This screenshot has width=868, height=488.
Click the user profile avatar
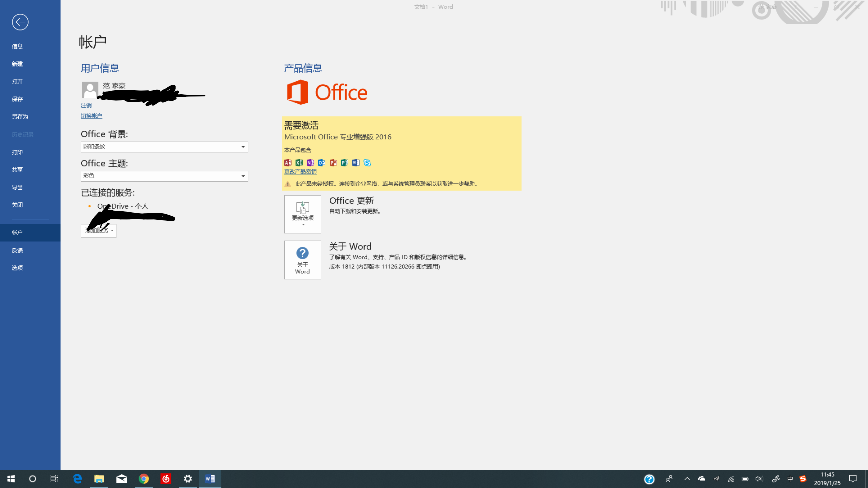point(90,90)
